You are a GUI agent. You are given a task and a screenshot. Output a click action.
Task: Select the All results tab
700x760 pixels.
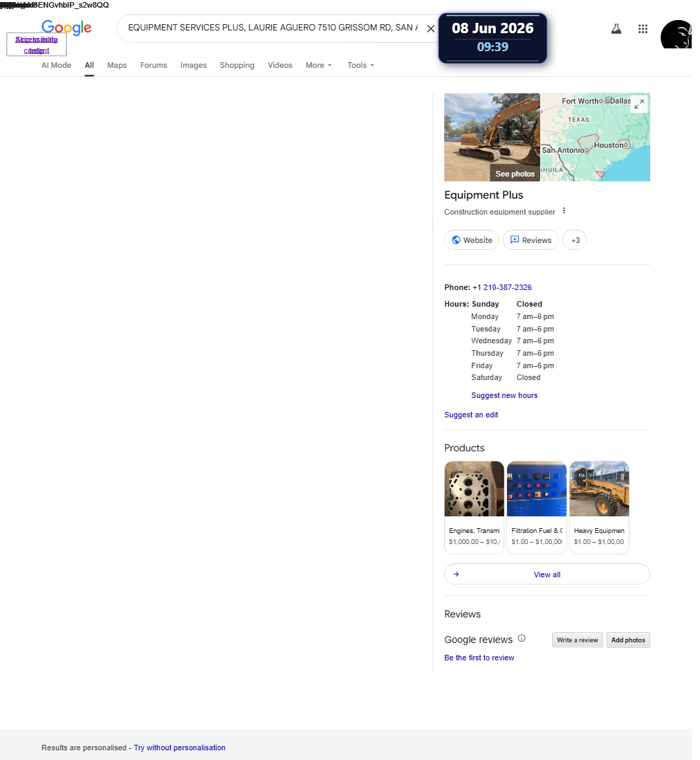coord(89,65)
